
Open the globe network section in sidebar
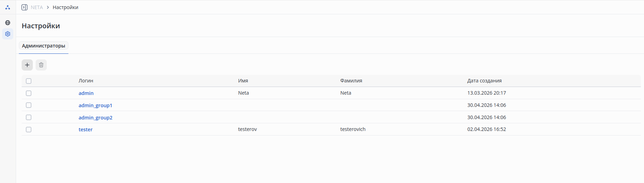coord(8,23)
